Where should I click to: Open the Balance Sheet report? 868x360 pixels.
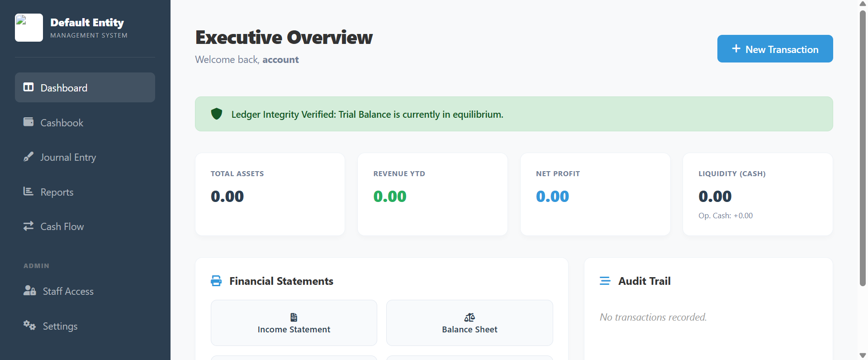pyautogui.click(x=470, y=323)
